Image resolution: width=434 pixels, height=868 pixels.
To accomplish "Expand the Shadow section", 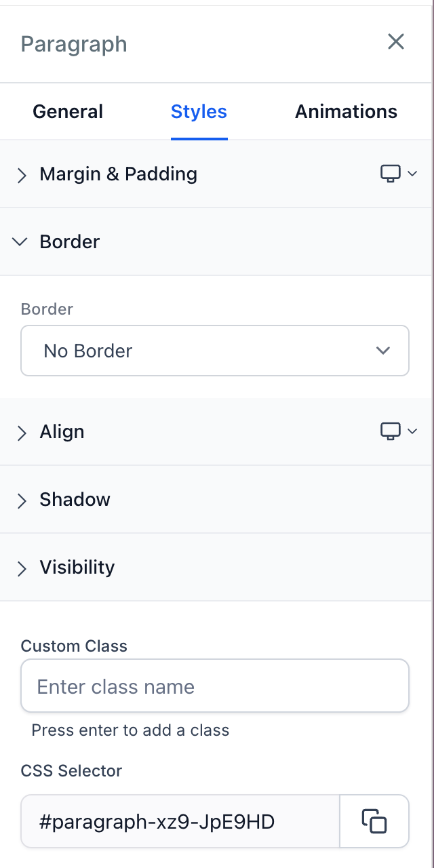I will 75,500.
